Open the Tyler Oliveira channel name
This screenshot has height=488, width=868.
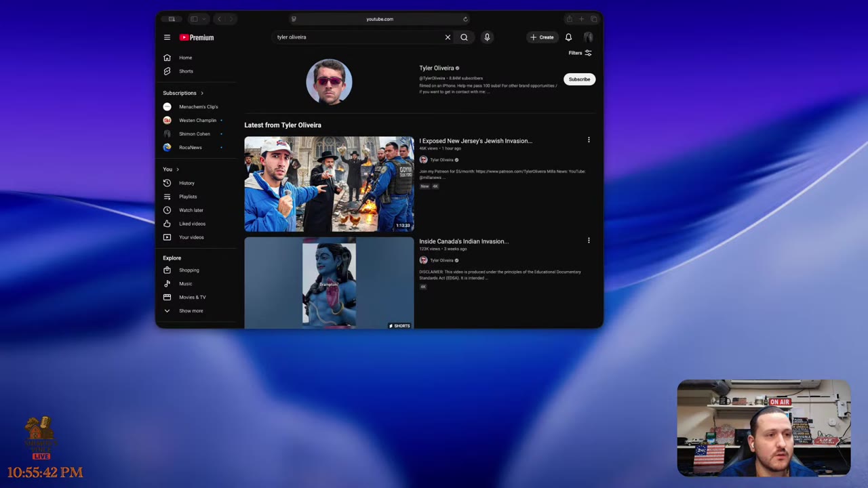(x=436, y=68)
